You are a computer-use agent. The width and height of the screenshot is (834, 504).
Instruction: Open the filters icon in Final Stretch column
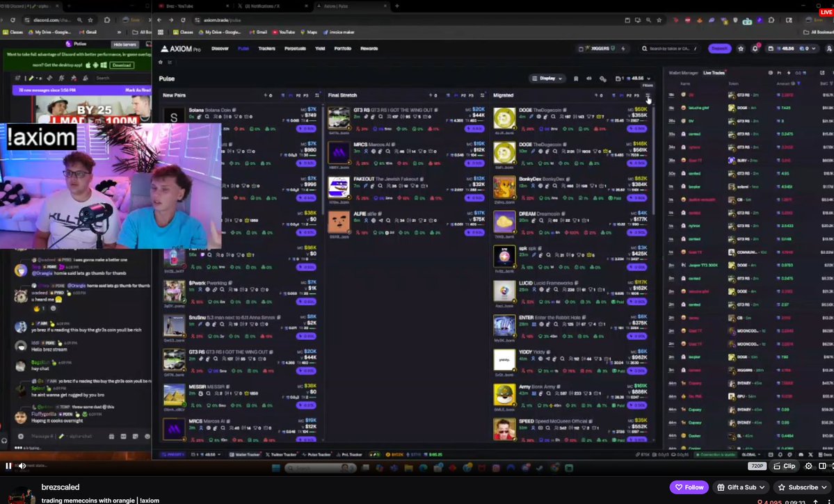tap(483, 96)
